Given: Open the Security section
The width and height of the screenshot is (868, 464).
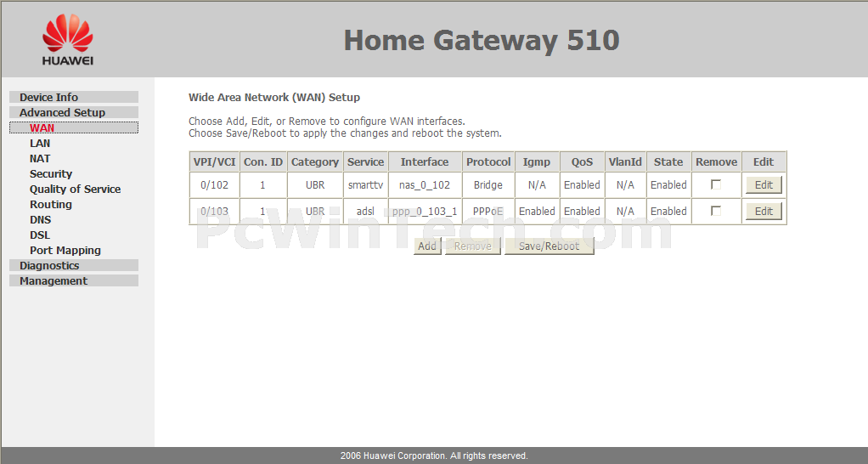Looking at the screenshot, I should coord(51,174).
